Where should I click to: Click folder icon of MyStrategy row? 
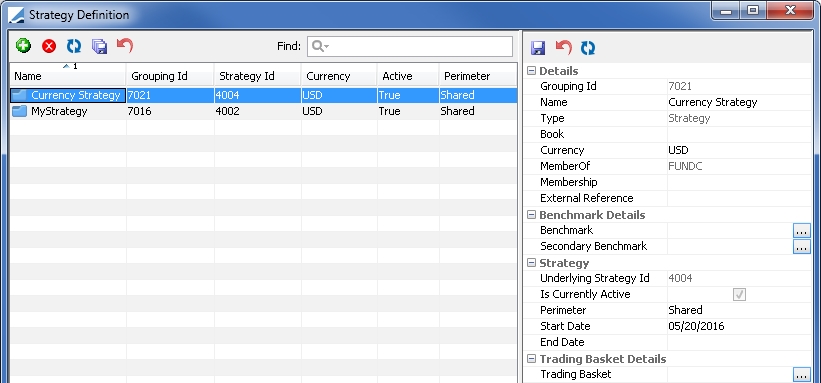(20, 111)
